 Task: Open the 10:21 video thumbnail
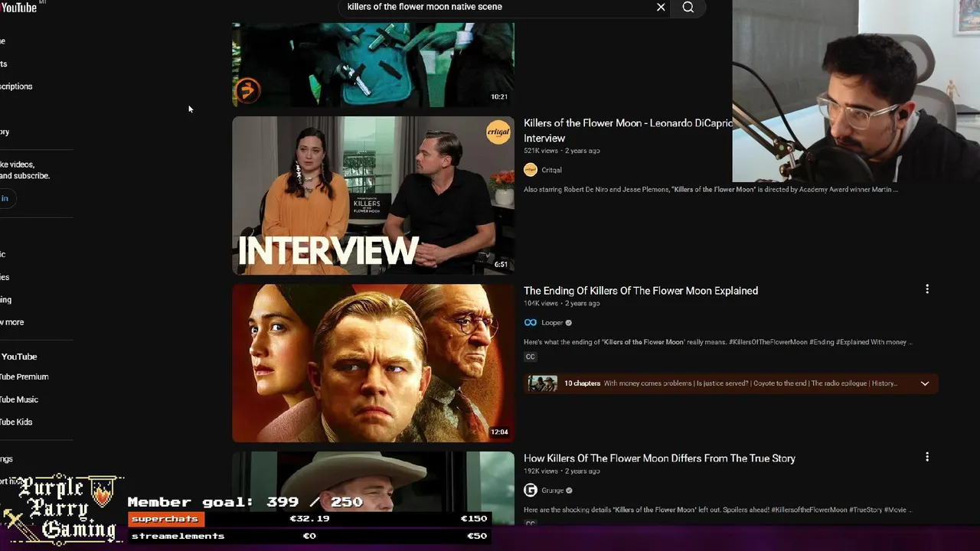[373, 64]
